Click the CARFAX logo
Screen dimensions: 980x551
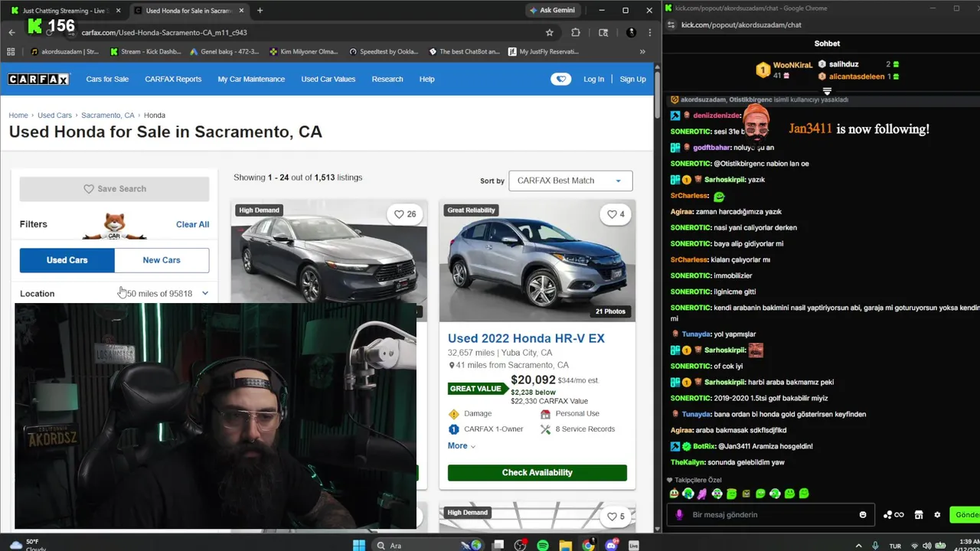tap(38, 79)
